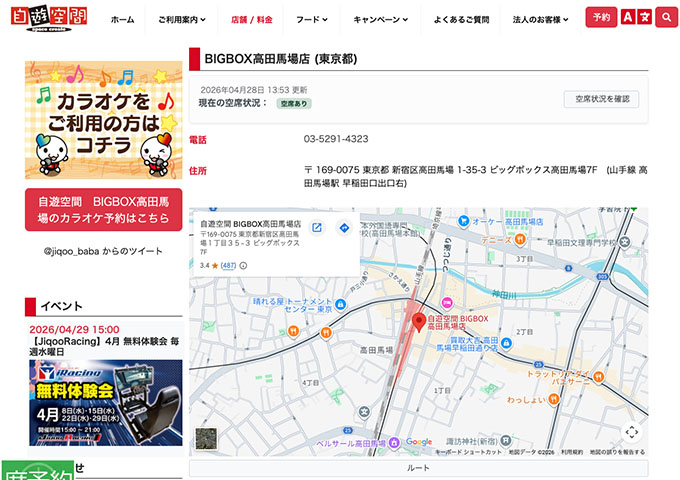680x480 pixels.
Task: Expand the 法人のお客様 dropdown menu
Action: click(540, 20)
